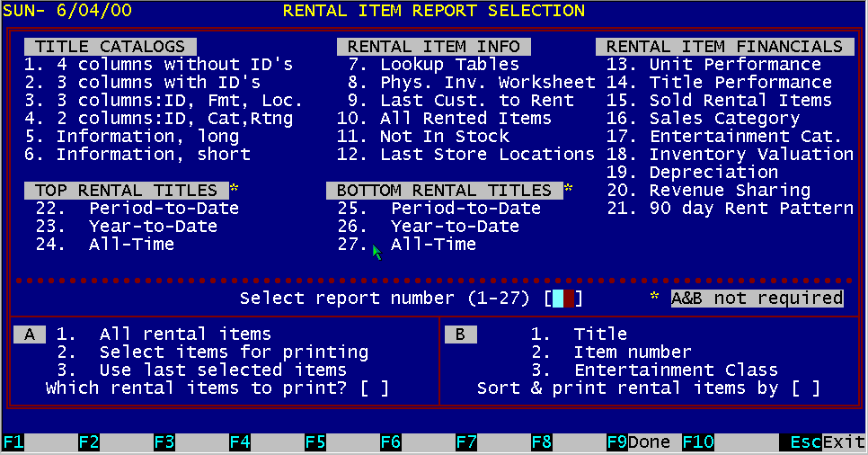Click the report number input field

click(x=563, y=299)
